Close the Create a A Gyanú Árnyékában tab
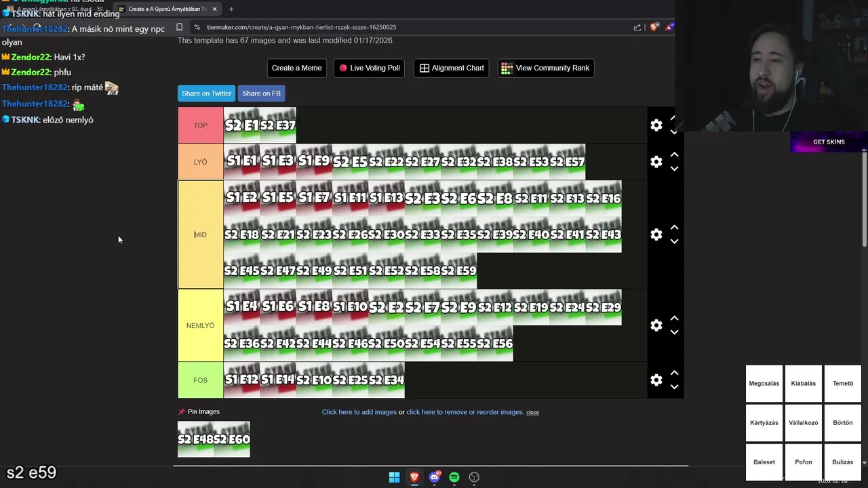 tap(215, 9)
